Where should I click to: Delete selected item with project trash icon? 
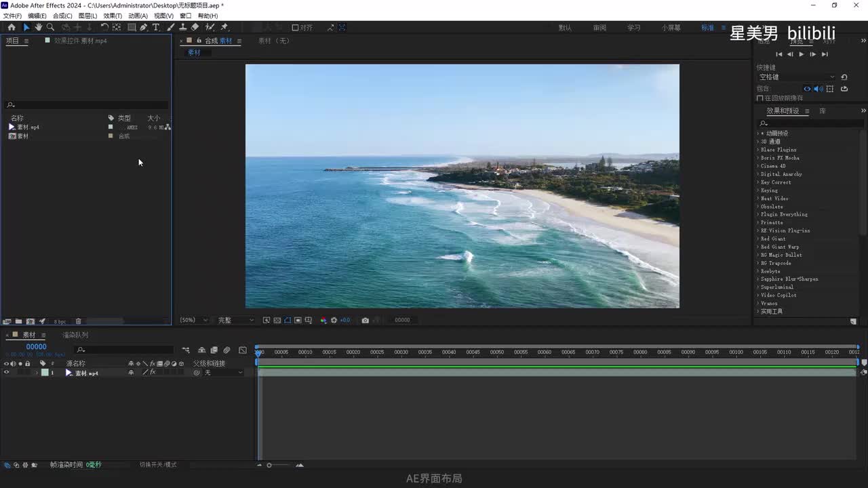[x=78, y=321]
